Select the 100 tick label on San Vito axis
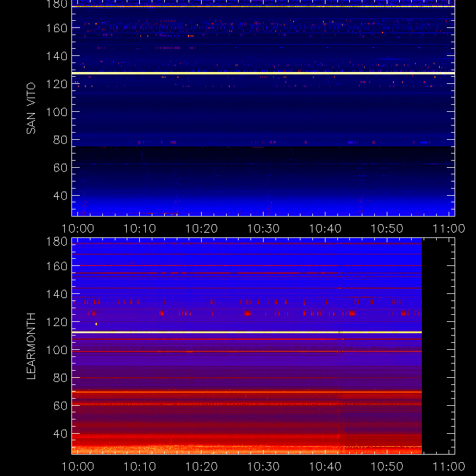Screen dimensions: 476x476 click(57, 112)
